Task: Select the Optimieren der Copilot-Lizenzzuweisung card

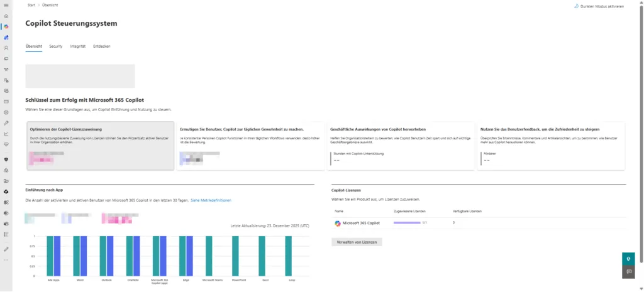Action: click(99, 146)
